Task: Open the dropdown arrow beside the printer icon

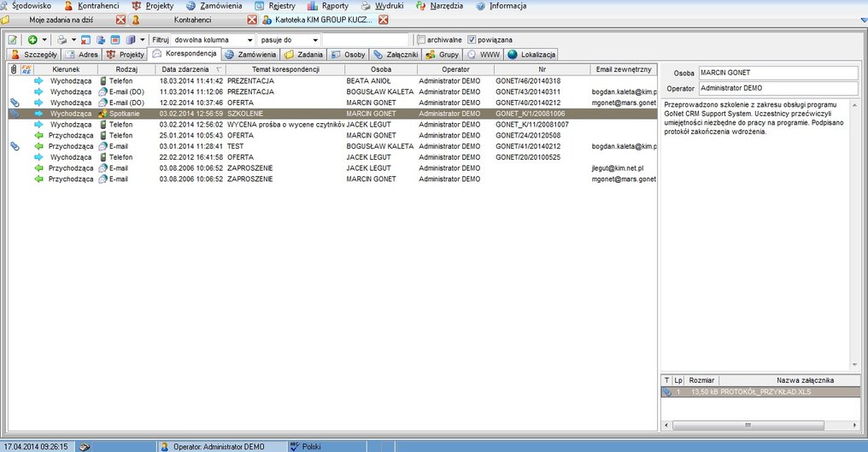Action: [x=73, y=40]
